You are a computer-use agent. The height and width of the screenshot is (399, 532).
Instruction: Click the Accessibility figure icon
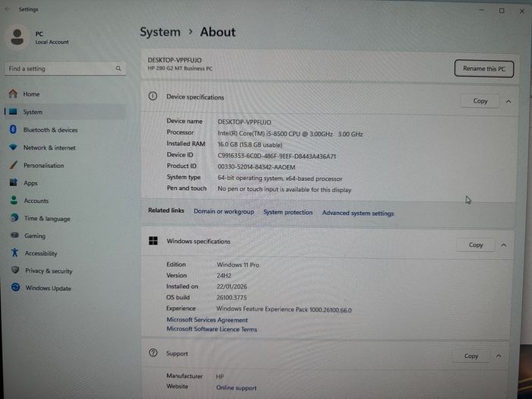[x=14, y=252]
